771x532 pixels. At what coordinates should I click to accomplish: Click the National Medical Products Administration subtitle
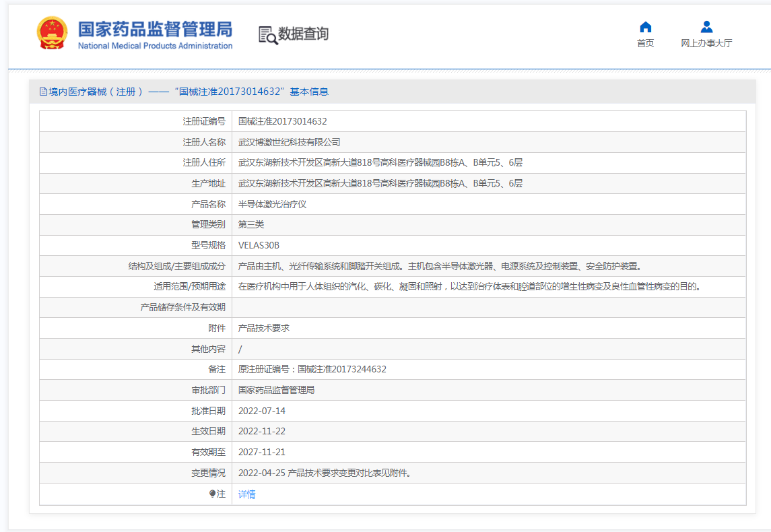click(155, 46)
